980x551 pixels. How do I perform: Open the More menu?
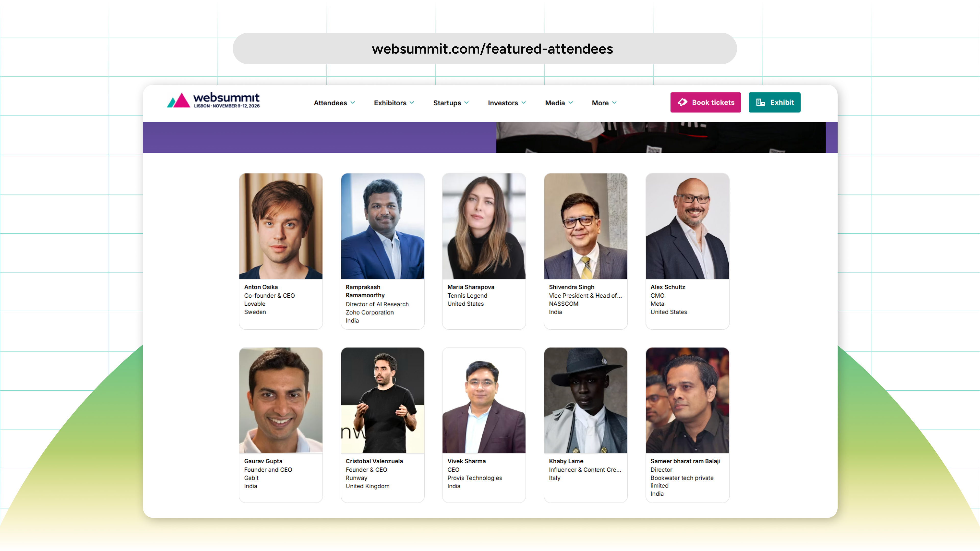604,103
